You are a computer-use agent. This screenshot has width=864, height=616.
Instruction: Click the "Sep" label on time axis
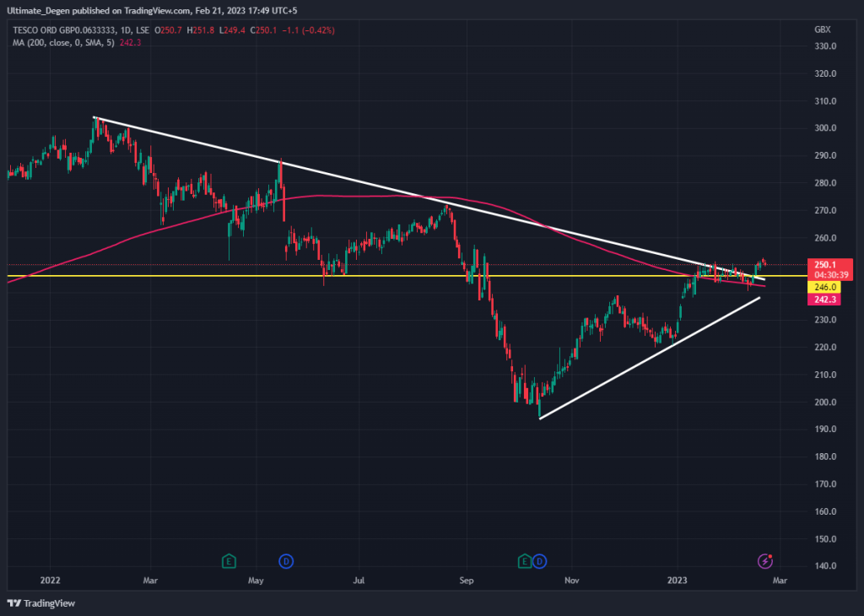click(x=463, y=581)
